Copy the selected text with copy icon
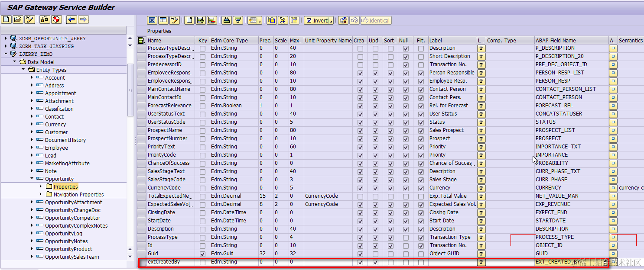The width and height of the screenshot is (644, 270). point(272,20)
